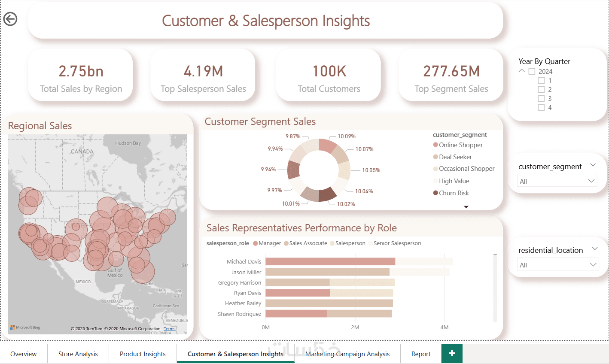609x364 pixels.
Task: Click the bar chart vertical scrollbar
Action: [x=495, y=288]
